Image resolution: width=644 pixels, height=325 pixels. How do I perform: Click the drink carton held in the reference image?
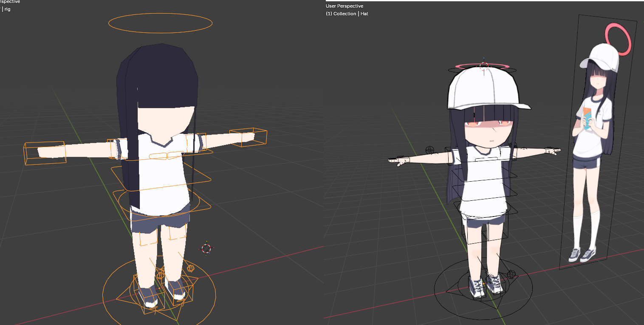click(588, 117)
